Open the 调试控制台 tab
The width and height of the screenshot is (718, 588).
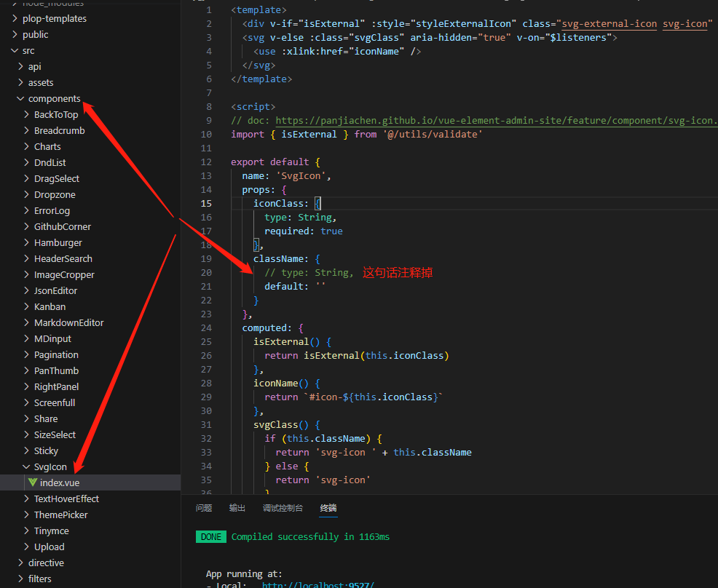click(x=283, y=508)
